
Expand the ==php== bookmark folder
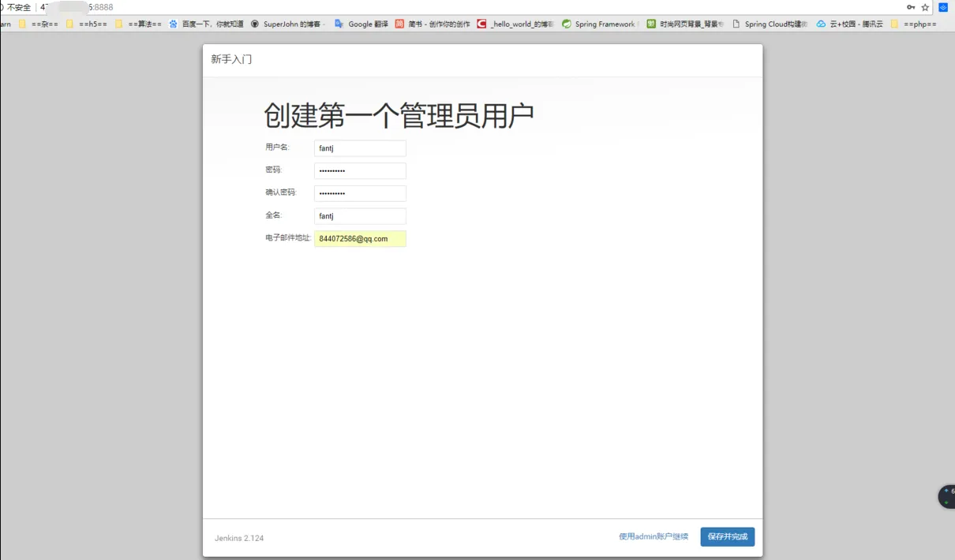913,24
